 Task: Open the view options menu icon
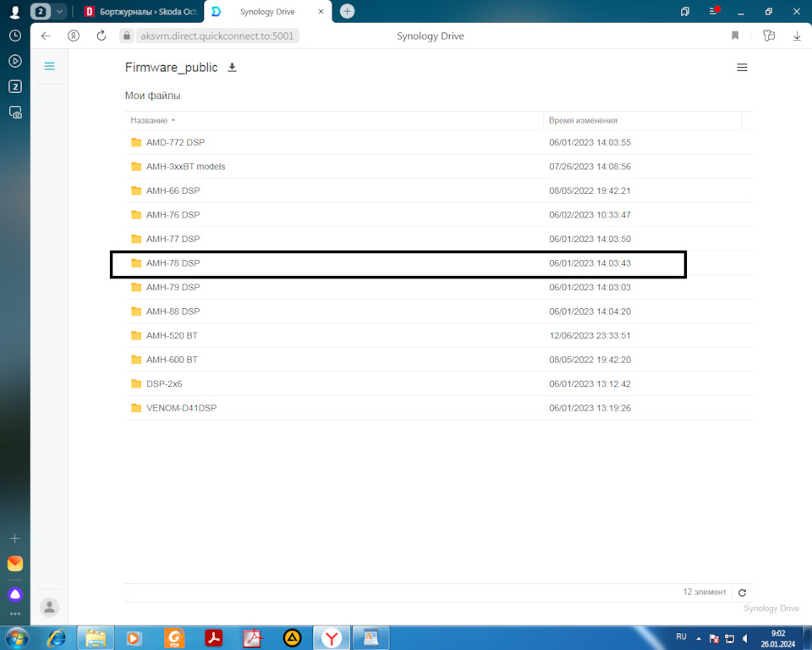click(742, 68)
